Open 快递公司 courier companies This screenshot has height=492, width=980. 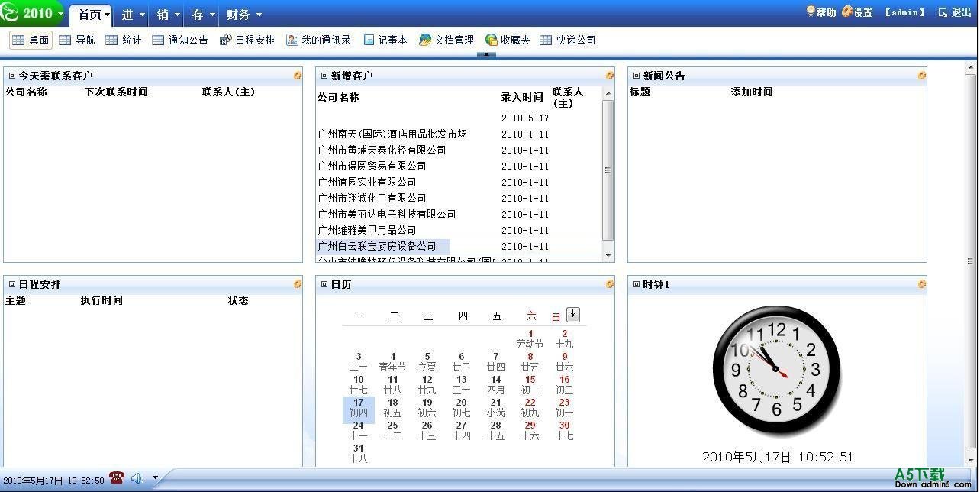coord(567,40)
